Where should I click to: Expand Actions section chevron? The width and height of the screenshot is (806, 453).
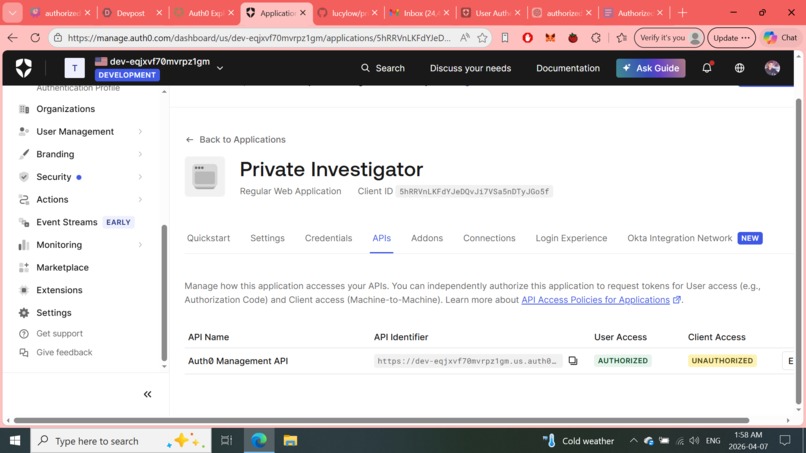[140, 200]
